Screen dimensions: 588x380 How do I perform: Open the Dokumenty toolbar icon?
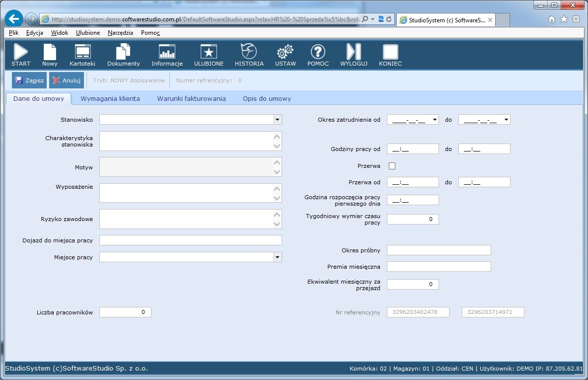[123, 55]
